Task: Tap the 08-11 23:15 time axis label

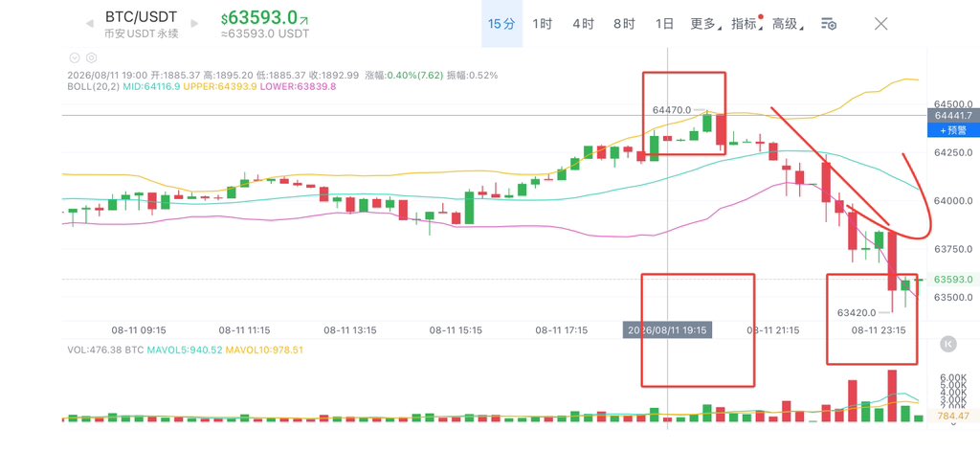Action: tap(880, 330)
